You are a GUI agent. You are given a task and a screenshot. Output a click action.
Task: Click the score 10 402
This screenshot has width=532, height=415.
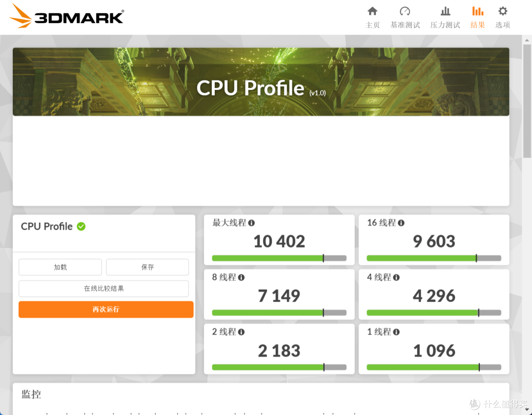coord(279,242)
